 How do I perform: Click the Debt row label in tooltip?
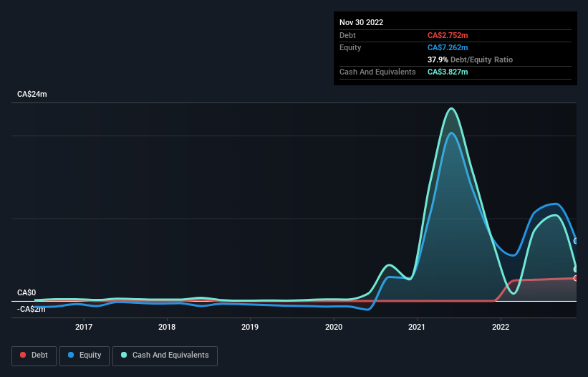click(347, 35)
